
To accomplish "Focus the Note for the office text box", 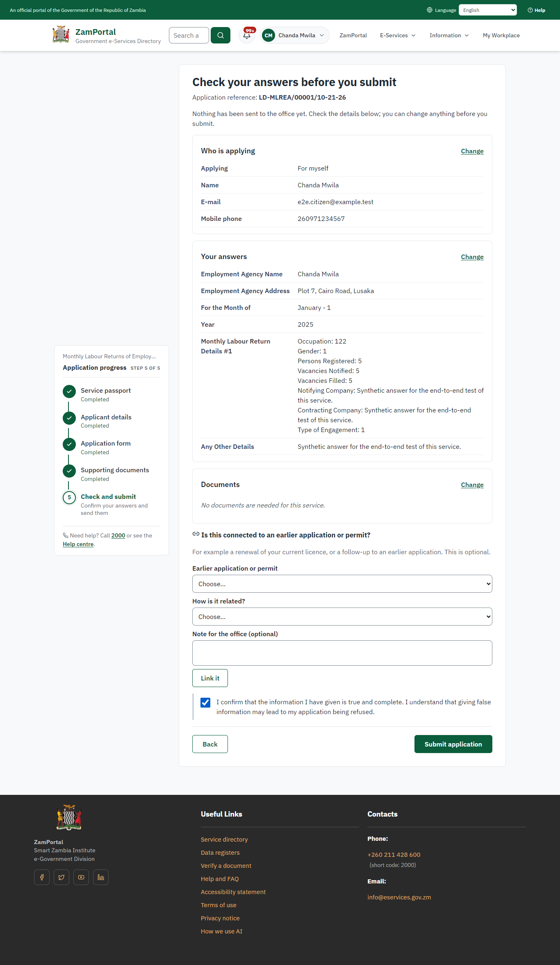I will pyautogui.click(x=342, y=653).
